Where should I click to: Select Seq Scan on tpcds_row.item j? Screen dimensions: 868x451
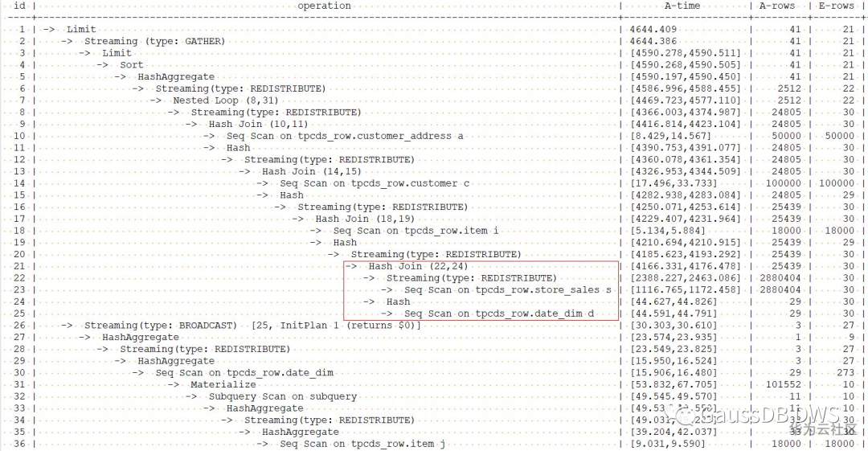point(362,444)
